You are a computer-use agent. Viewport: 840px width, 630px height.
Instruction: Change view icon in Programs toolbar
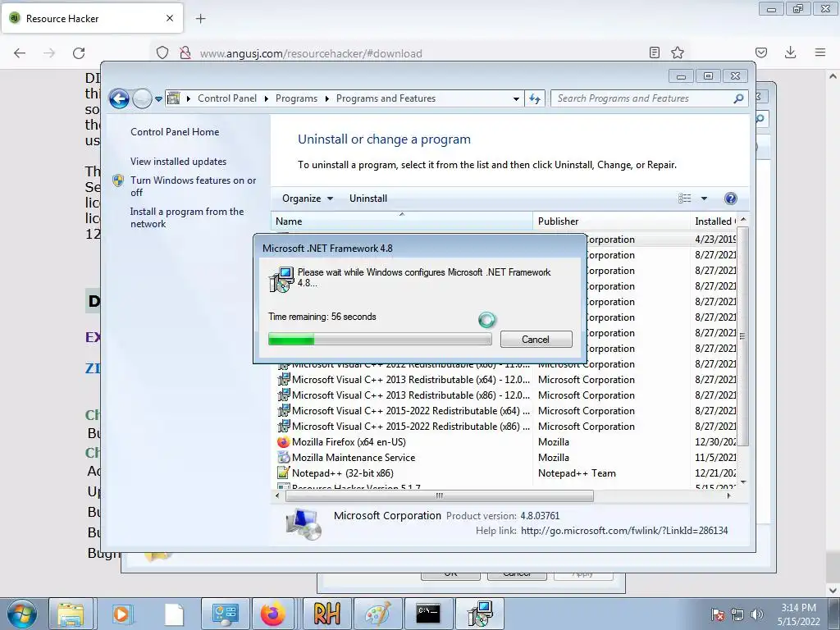pyautogui.click(x=685, y=199)
